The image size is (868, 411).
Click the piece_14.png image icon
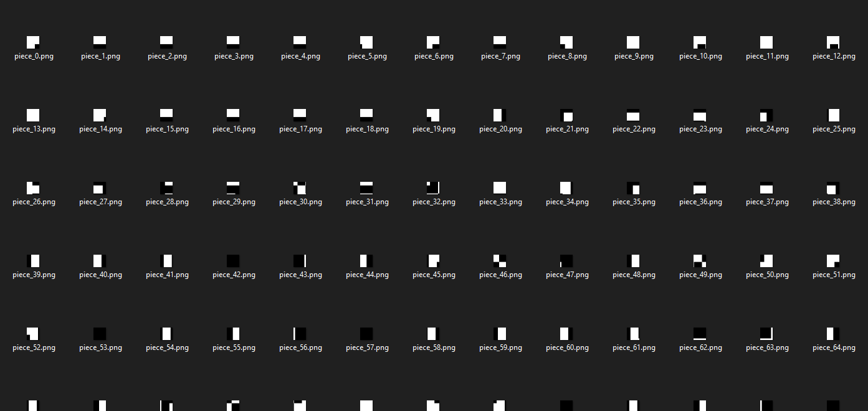[x=100, y=115]
